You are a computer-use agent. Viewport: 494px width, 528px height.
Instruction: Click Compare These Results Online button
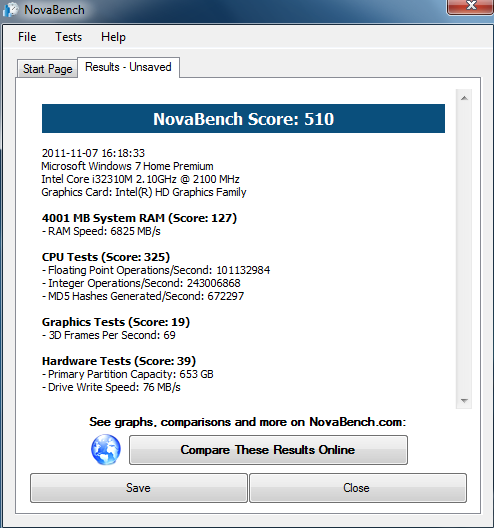tap(268, 450)
